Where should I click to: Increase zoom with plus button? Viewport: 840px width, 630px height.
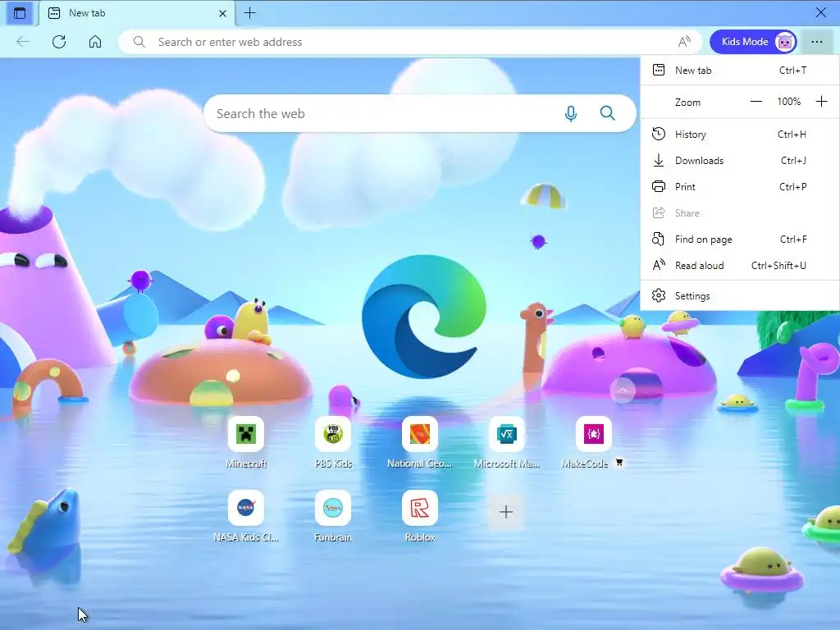pyautogui.click(x=821, y=101)
